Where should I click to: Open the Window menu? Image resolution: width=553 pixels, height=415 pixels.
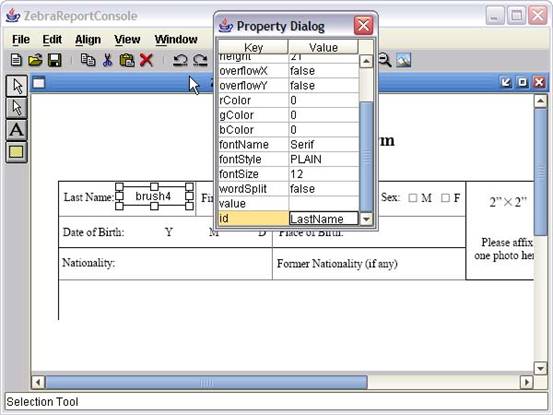(176, 39)
